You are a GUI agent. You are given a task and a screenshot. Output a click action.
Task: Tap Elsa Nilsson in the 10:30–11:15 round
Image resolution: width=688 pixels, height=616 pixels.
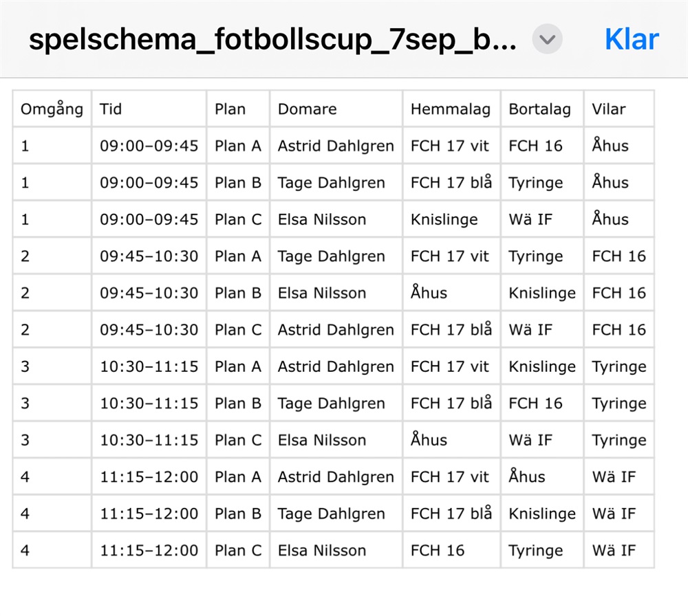click(322, 440)
